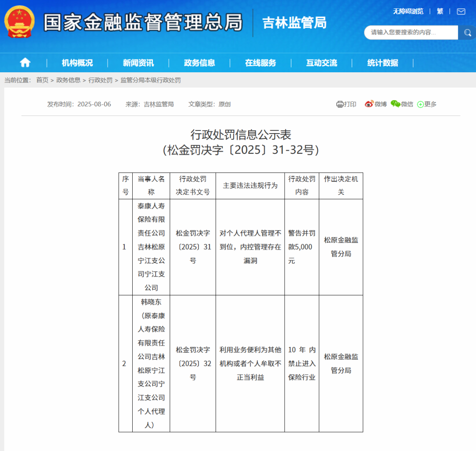Click the 微信 share label

point(407,104)
